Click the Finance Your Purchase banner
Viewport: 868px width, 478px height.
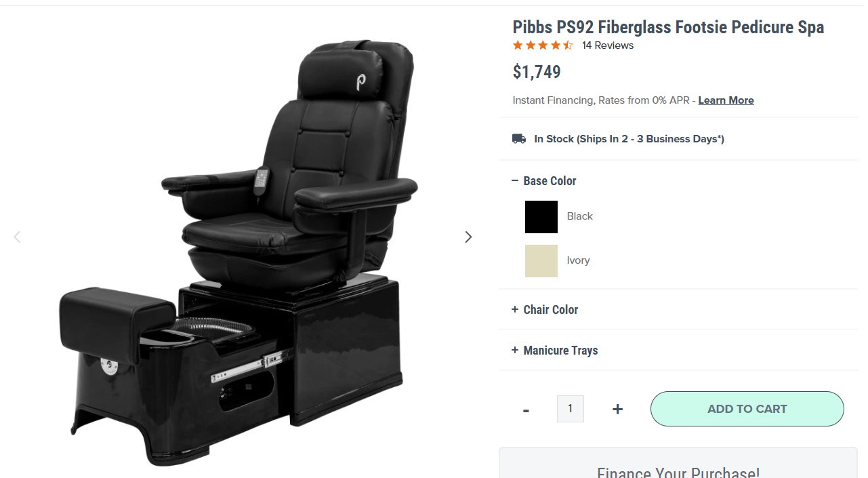(678, 463)
